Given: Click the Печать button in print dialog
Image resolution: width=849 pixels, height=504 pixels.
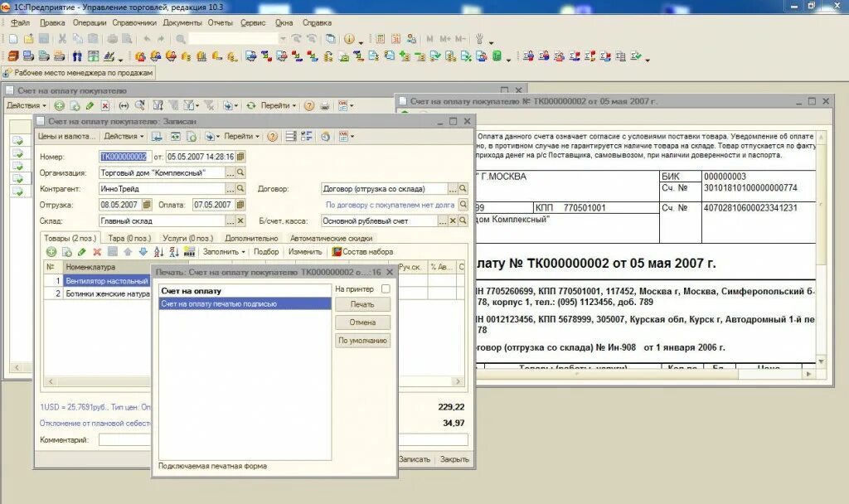Looking at the screenshot, I should tap(362, 304).
